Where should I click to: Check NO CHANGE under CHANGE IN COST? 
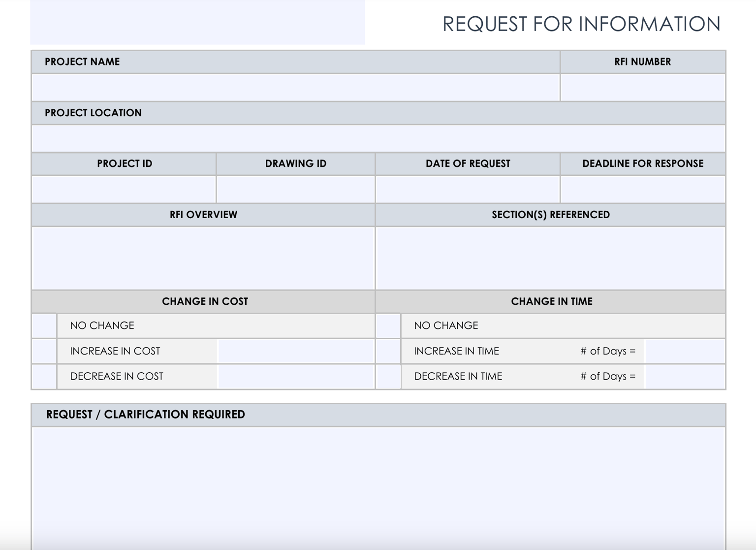pos(43,325)
